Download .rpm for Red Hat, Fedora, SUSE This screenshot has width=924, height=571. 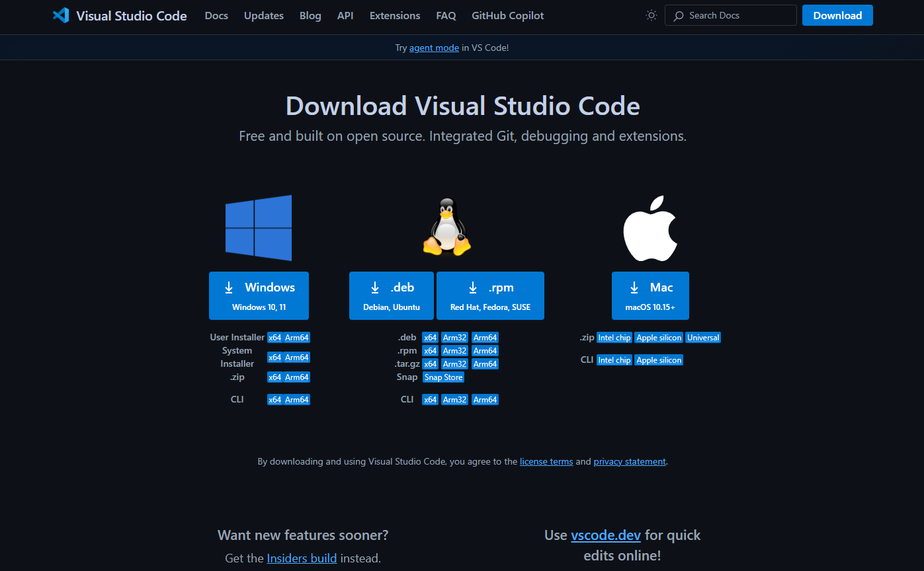pyautogui.click(x=490, y=295)
